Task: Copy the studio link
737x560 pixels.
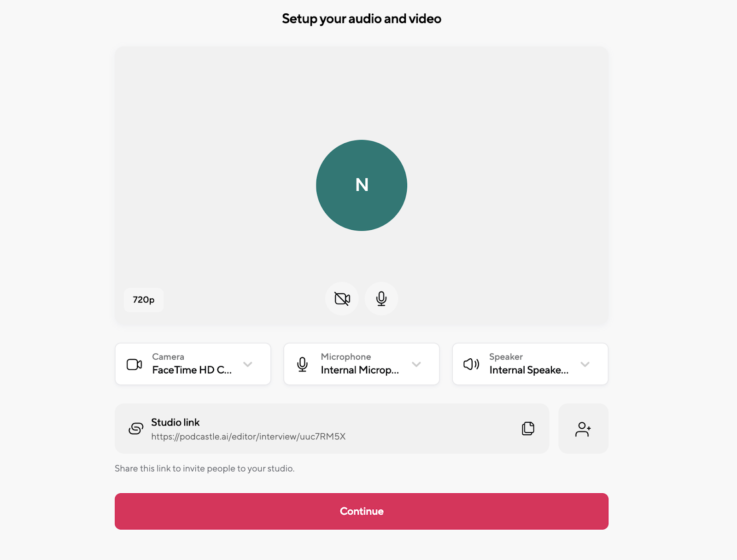Action: coord(528,428)
